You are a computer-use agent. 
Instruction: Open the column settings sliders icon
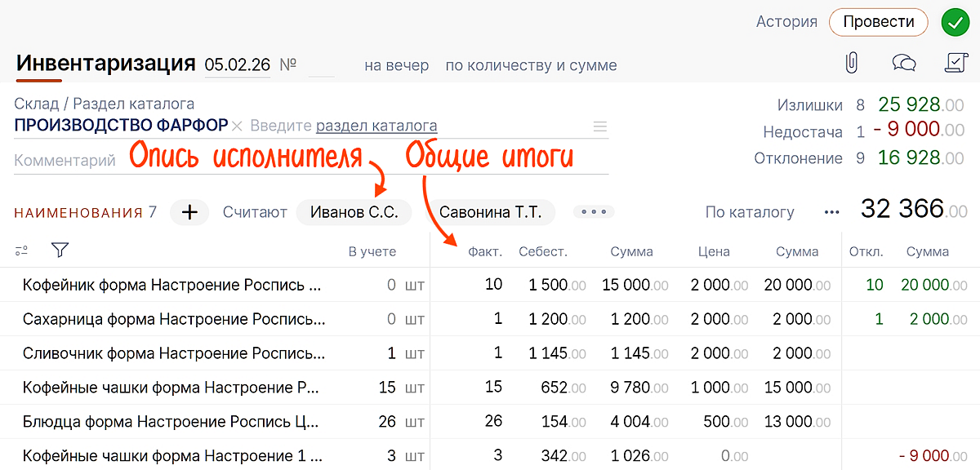tap(21, 251)
